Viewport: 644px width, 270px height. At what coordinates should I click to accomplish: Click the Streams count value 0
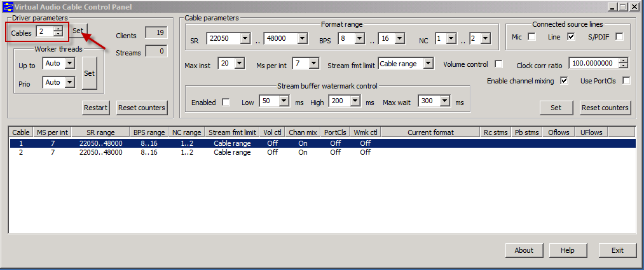point(156,52)
